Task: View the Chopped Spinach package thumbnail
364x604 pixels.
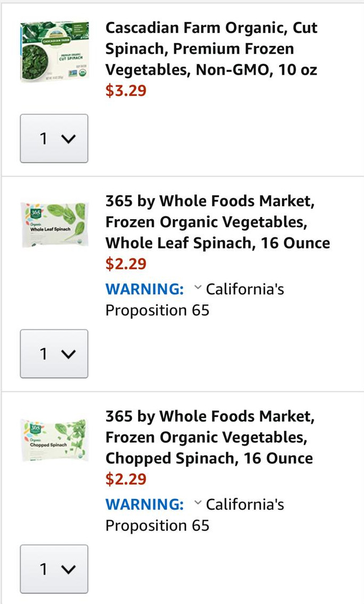Action: [x=54, y=440]
